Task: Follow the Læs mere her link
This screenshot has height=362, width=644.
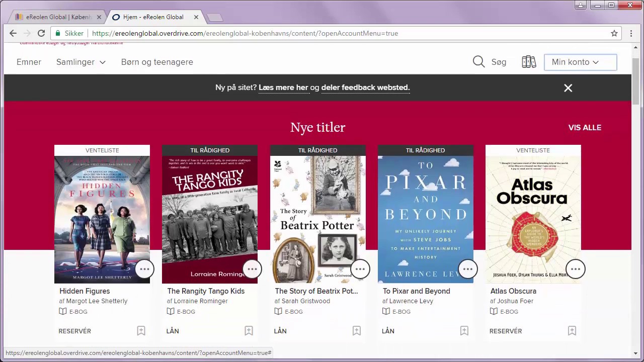Action: [x=283, y=87]
